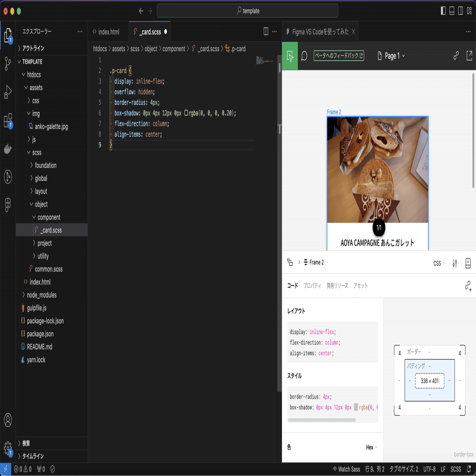The image size is (476, 476).
Task: Click the rgba color swatch on line 6
Action: point(187,113)
